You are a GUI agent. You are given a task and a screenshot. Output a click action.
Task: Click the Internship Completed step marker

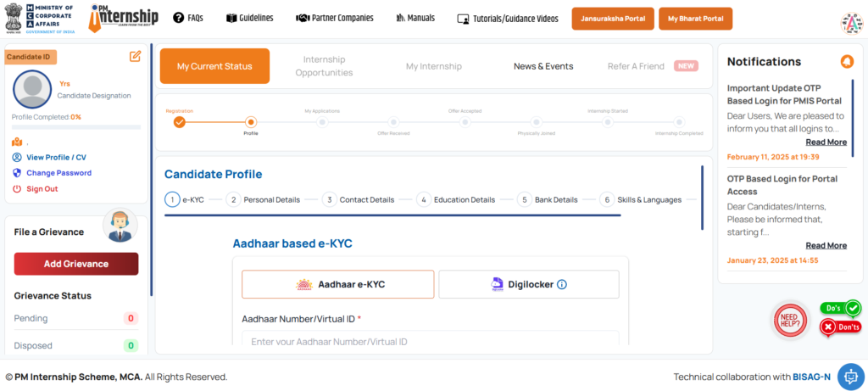(679, 122)
